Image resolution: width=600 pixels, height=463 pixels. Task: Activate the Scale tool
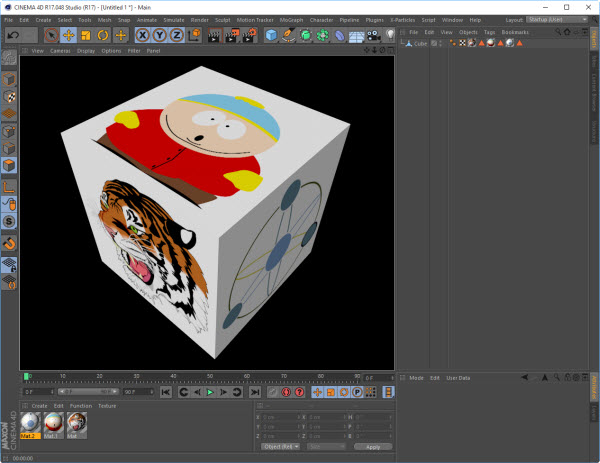[x=86, y=35]
